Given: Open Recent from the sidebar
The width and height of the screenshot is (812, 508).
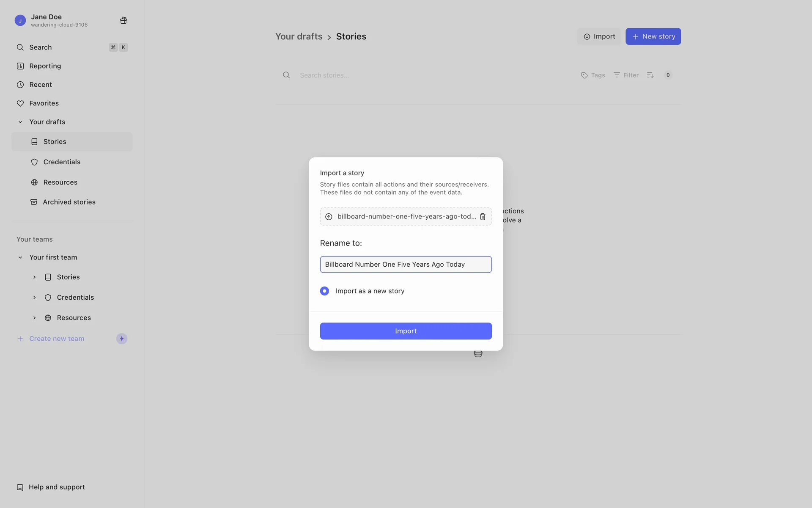Looking at the screenshot, I should pos(40,85).
